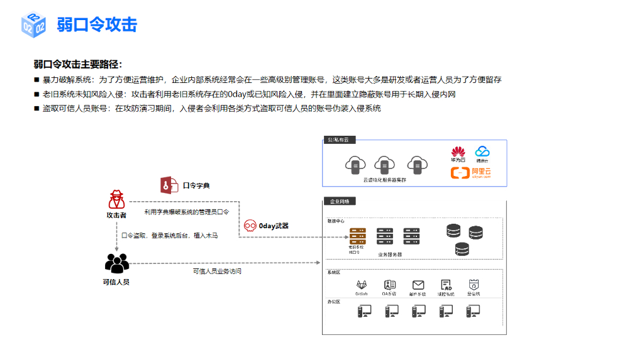Select the 堡垒机 shield icon
Image resolution: width=644 pixels, height=362 pixels.
[474, 285]
